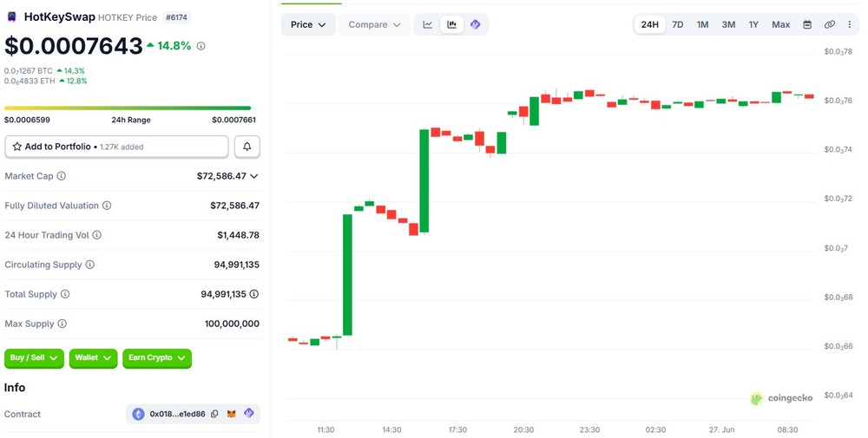Open the Compare dropdown

point(374,24)
